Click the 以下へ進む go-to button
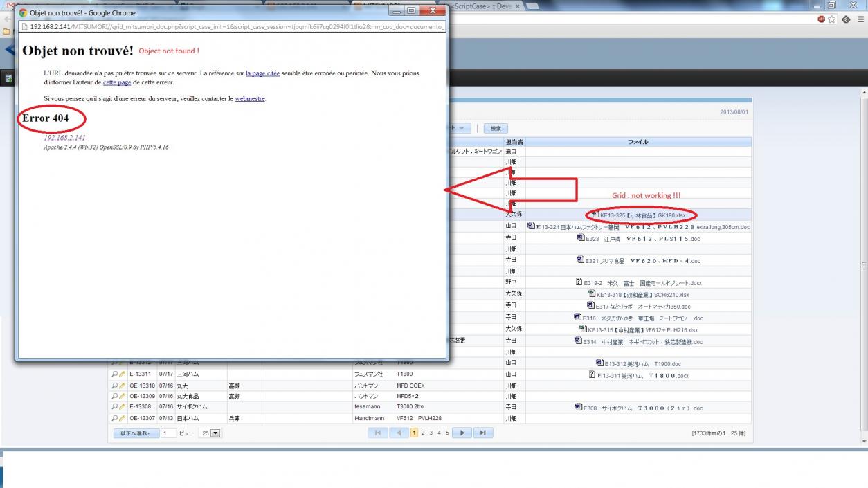The image size is (868, 488). 136,433
